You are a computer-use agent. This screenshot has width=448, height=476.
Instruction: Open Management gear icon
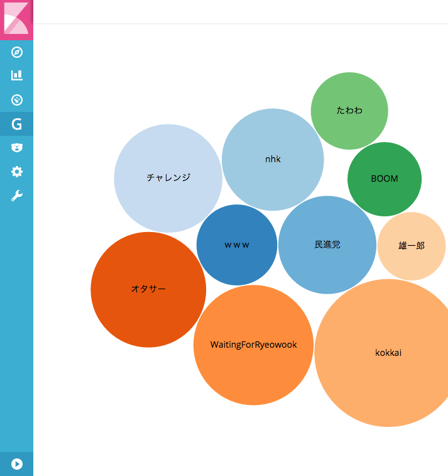[x=17, y=172]
